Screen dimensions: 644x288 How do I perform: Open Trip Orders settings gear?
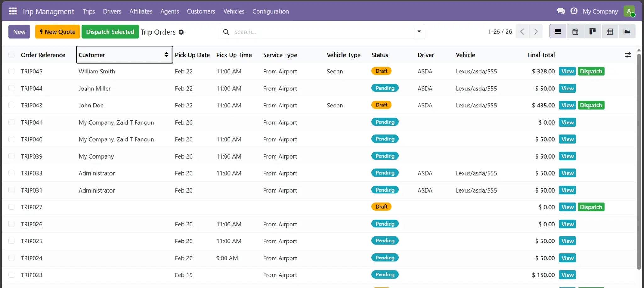181,32
